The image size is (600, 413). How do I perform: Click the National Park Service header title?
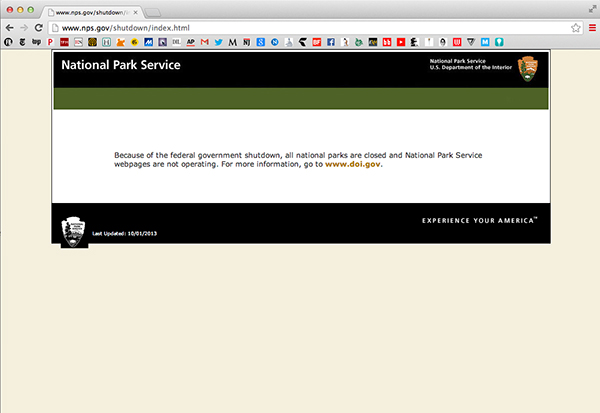[x=121, y=65]
